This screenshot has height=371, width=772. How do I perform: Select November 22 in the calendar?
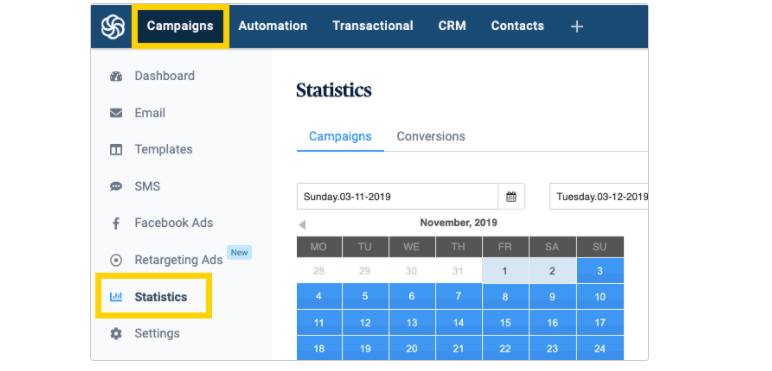pyautogui.click(x=505, y=348)
